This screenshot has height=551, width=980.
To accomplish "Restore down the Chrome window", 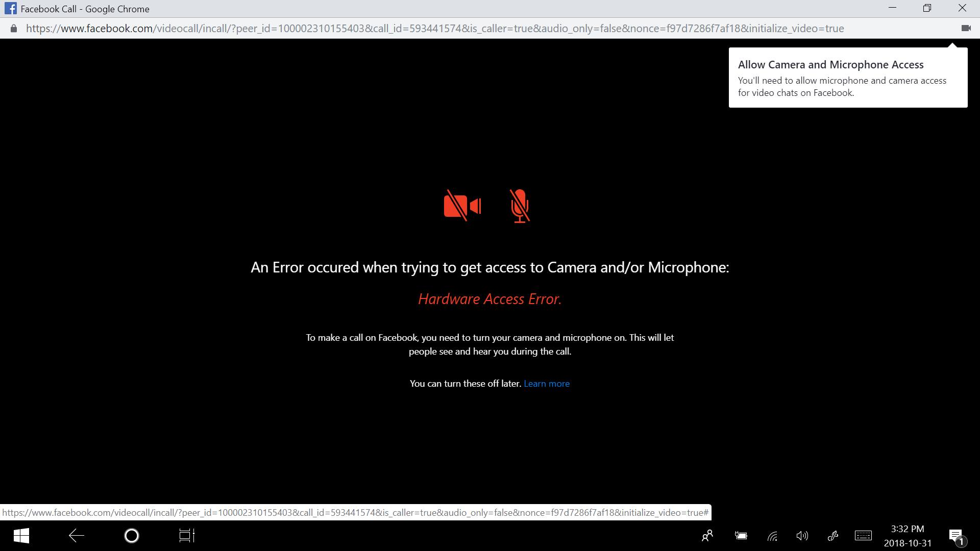I will click(x=927, y=8).
